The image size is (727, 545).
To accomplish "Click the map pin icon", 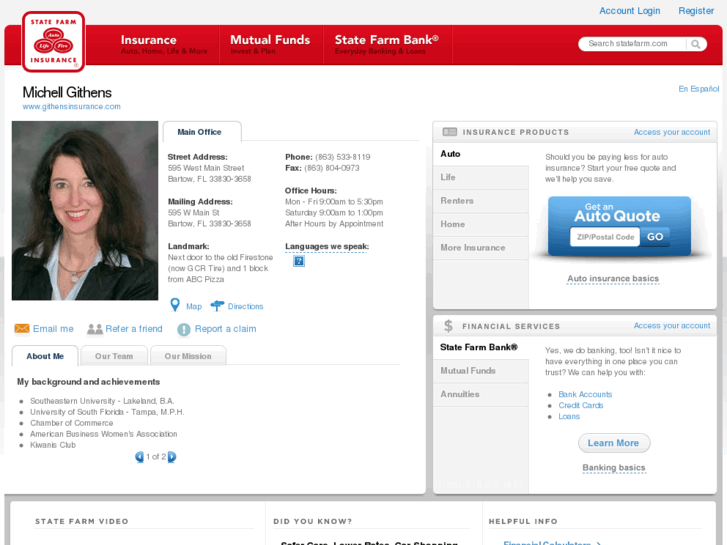I will [x=175, y=305].
